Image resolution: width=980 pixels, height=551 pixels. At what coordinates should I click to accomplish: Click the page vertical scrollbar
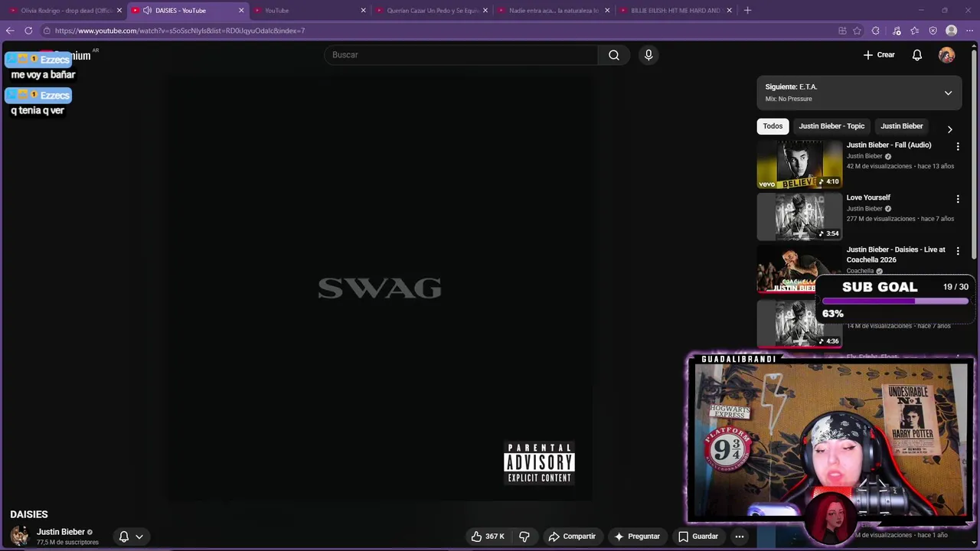(x=975, y=153)
